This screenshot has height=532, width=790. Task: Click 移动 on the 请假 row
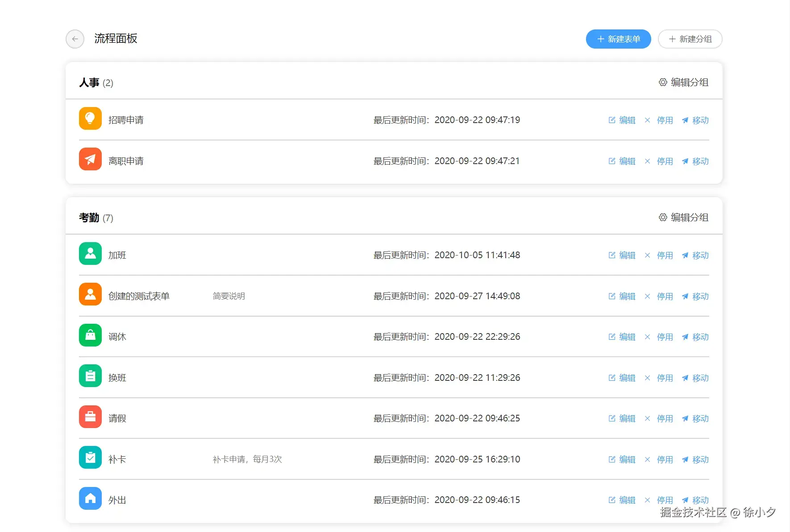tap(695, 419)
